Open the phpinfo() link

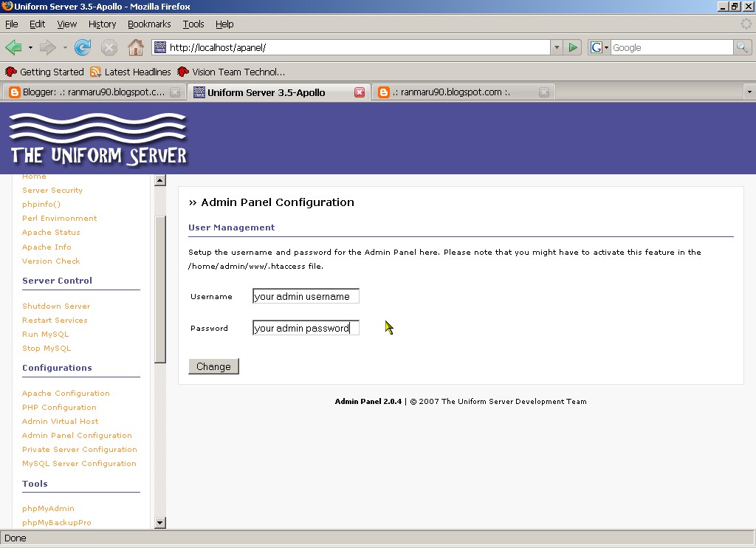[41, 204]
